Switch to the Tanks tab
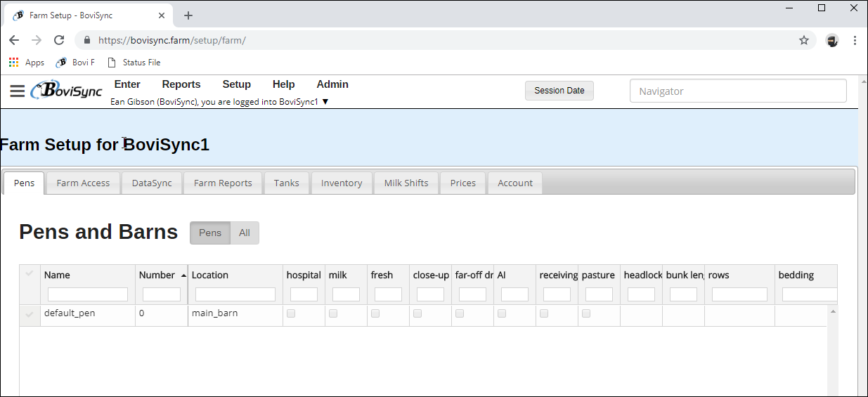This screenshot has width=868, height=397. click(x=287, y=183)
